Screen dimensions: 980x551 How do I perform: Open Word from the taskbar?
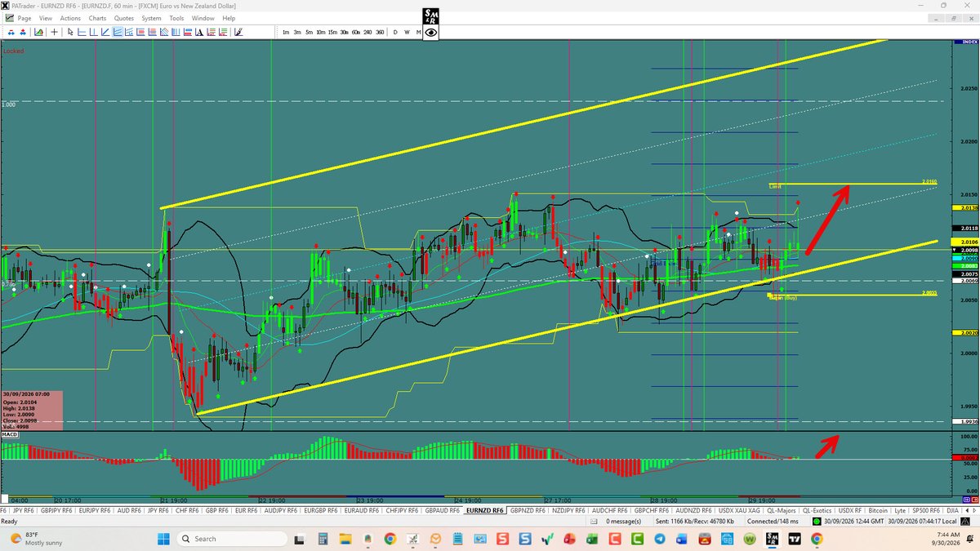pyautogui.click(x=681, y=539)
